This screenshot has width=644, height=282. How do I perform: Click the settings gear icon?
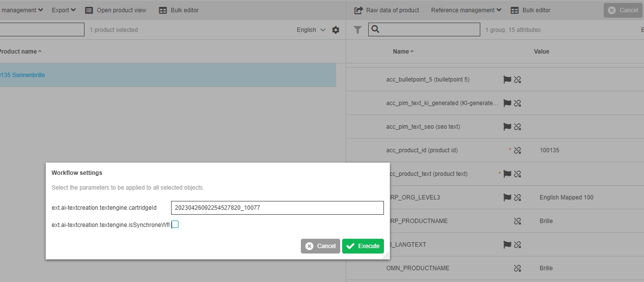coord(336,30)
